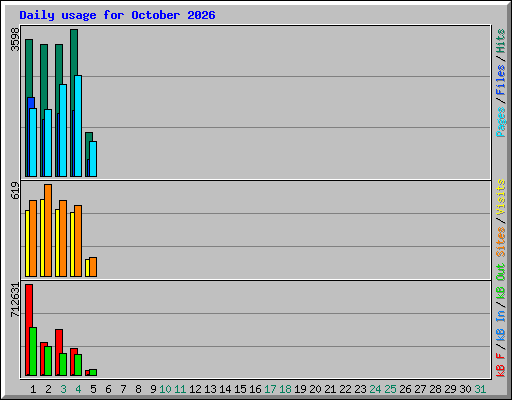Click the "Daily usage for October 2026" title

pyautogui.click(x=117, y=15)
